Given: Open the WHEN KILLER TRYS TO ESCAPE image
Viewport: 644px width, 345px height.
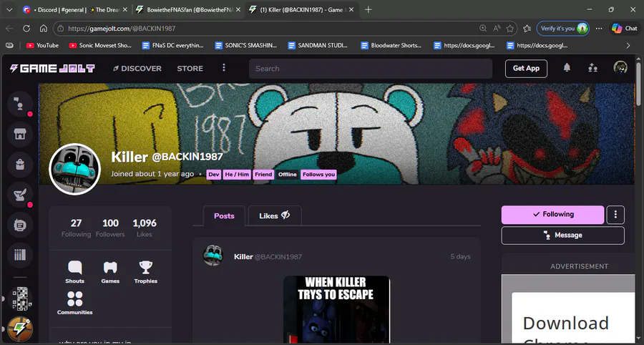Looking at the screenshot, I should [x=336, y=309].
